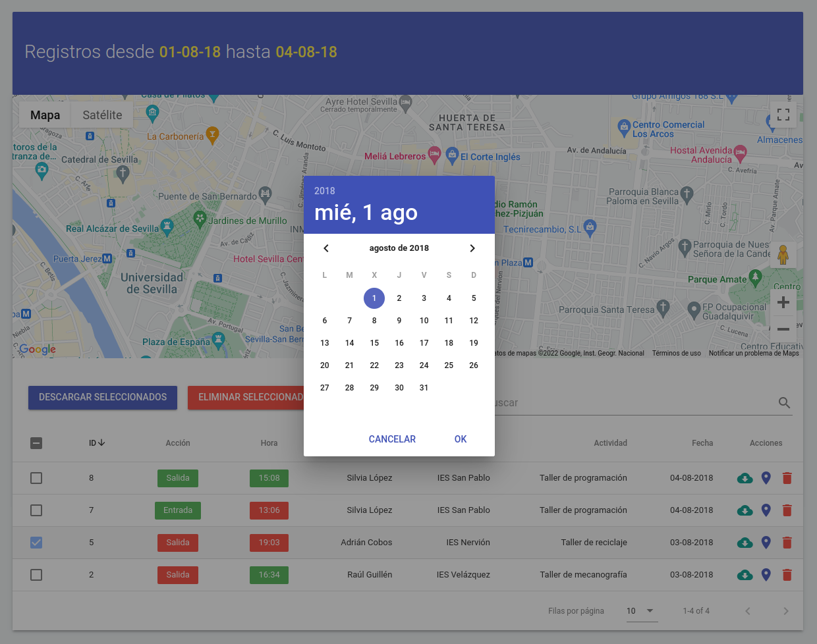
Task: Go to next month in date picker
Action: coord(472,248)
